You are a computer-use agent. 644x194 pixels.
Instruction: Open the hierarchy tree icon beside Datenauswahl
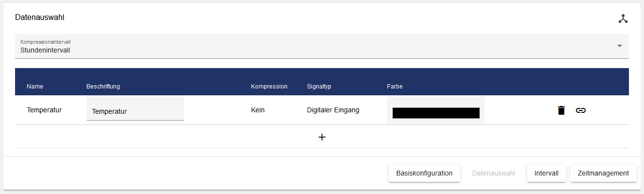click(623, 18)
